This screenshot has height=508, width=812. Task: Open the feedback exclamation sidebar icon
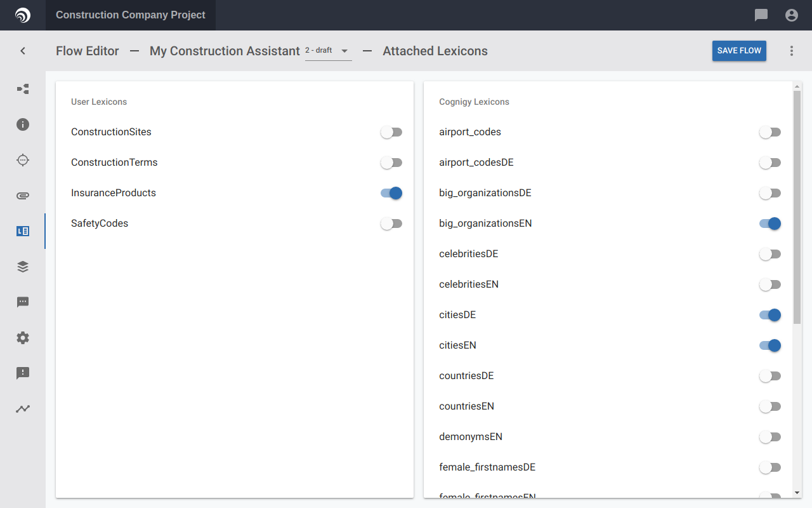[x=23, y=373]
